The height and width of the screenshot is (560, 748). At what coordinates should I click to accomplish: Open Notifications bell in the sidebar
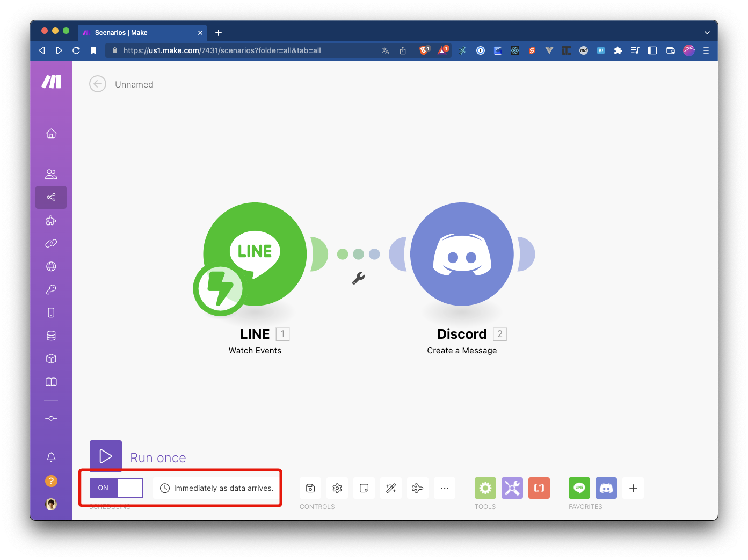point(51,456)
